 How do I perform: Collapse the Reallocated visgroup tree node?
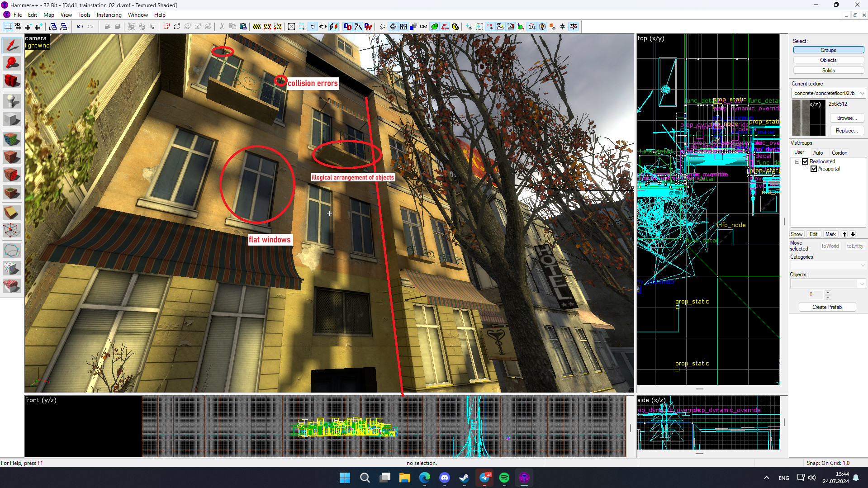(796, 161)
